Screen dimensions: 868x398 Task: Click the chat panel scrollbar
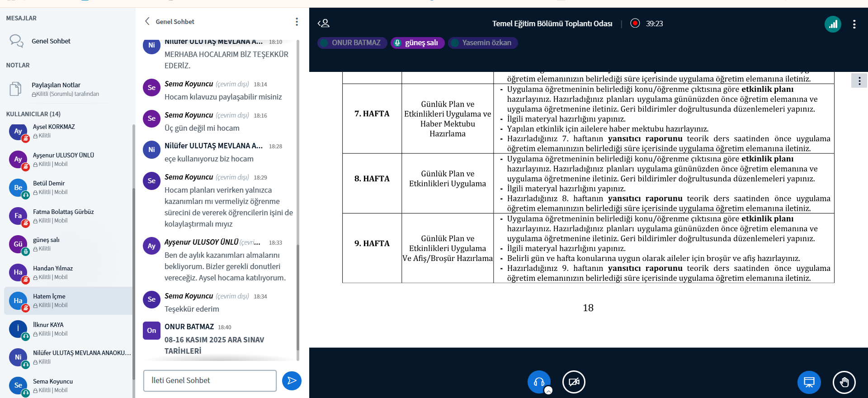point(297,204)
